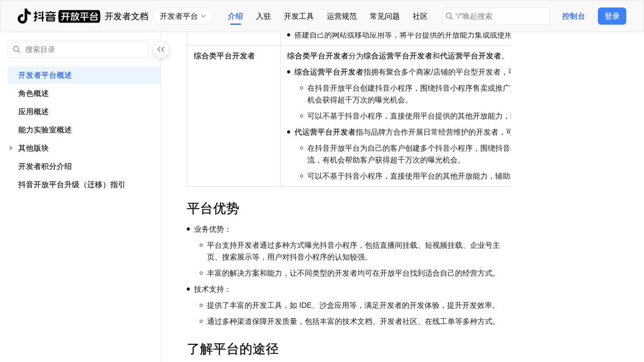
Task: Click the magnifier icon in 搜索目录 box
Action: click(x=17, y=49)
